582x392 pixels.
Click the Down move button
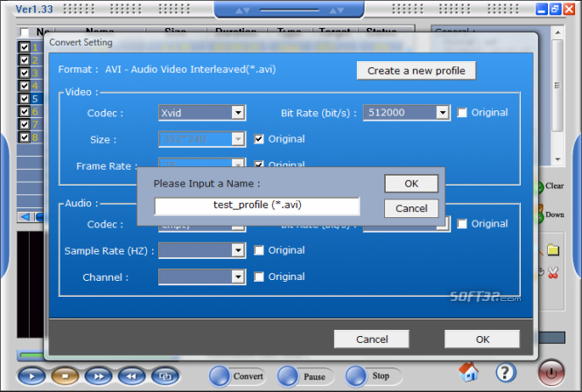pos(550,215)
